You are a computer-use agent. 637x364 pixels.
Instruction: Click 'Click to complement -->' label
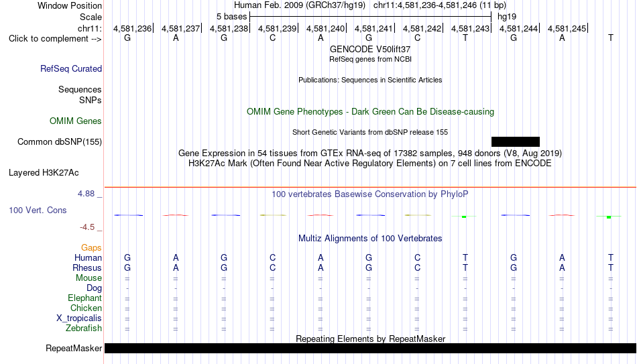(55, 39)
